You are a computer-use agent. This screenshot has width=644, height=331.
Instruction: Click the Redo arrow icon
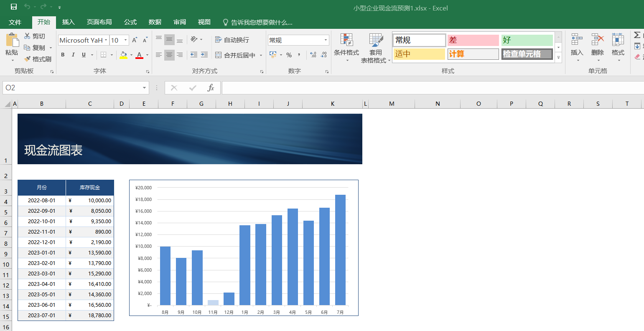pyautogui.click(x=43, y=7)
